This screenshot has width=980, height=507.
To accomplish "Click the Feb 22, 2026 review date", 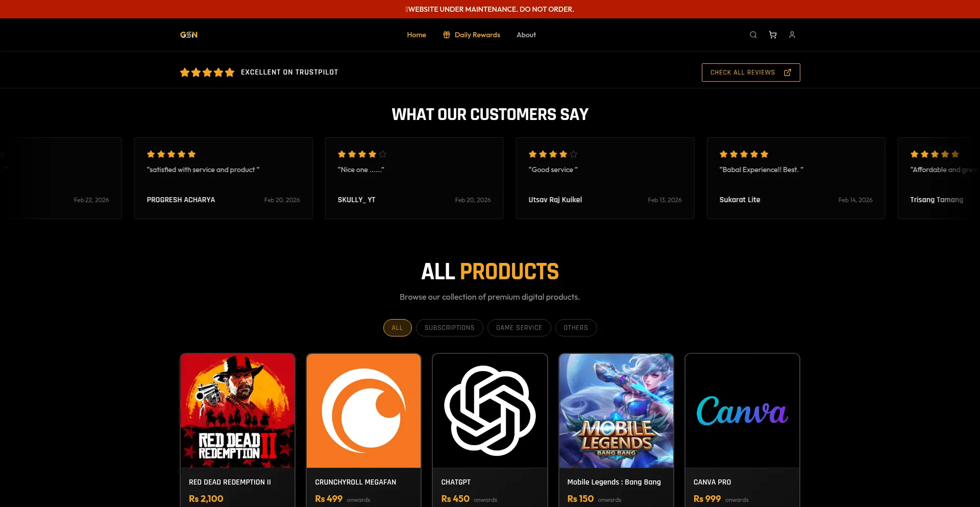I will [x=91, y=200].
